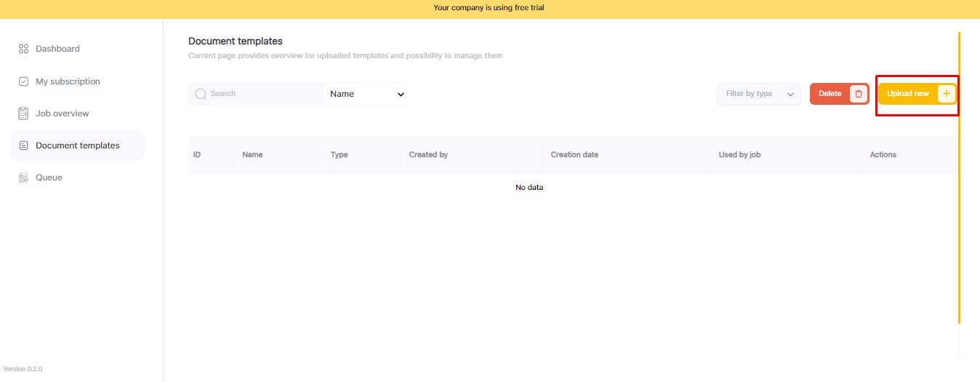Click the Actions column header

click(x=883, y=155)
